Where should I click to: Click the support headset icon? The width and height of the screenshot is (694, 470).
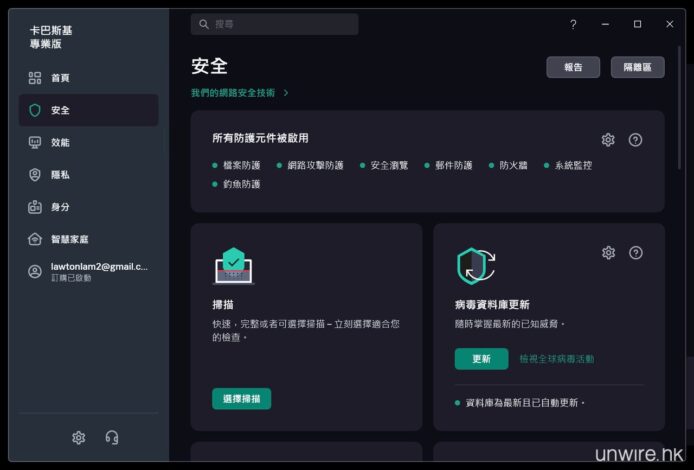point(112,437)
